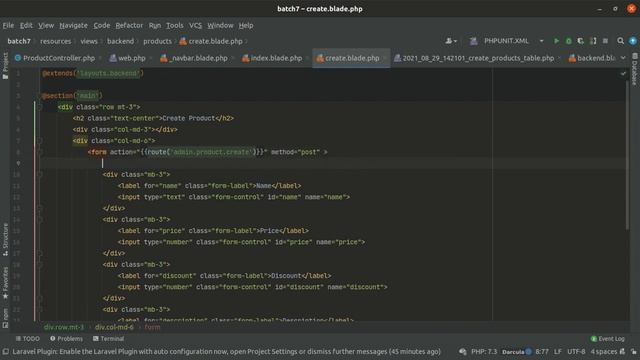Open the Project tool window

click(x=5, y=65)
